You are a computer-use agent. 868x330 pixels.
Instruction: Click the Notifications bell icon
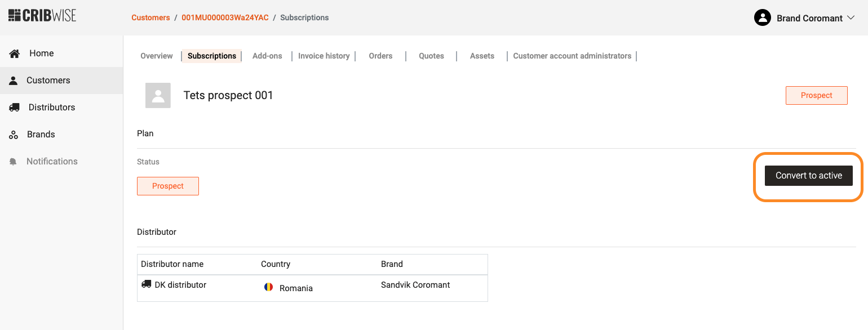14,162
